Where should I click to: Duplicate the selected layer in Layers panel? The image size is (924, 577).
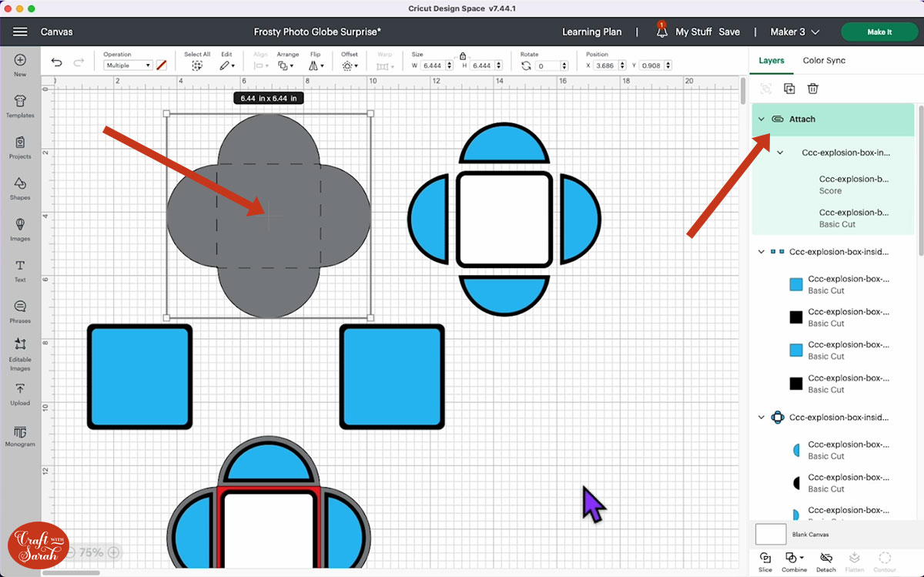(789, 89)
